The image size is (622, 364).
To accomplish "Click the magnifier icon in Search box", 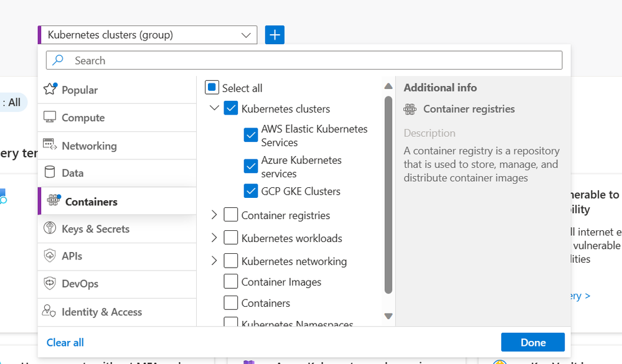I will coord(58,60).
